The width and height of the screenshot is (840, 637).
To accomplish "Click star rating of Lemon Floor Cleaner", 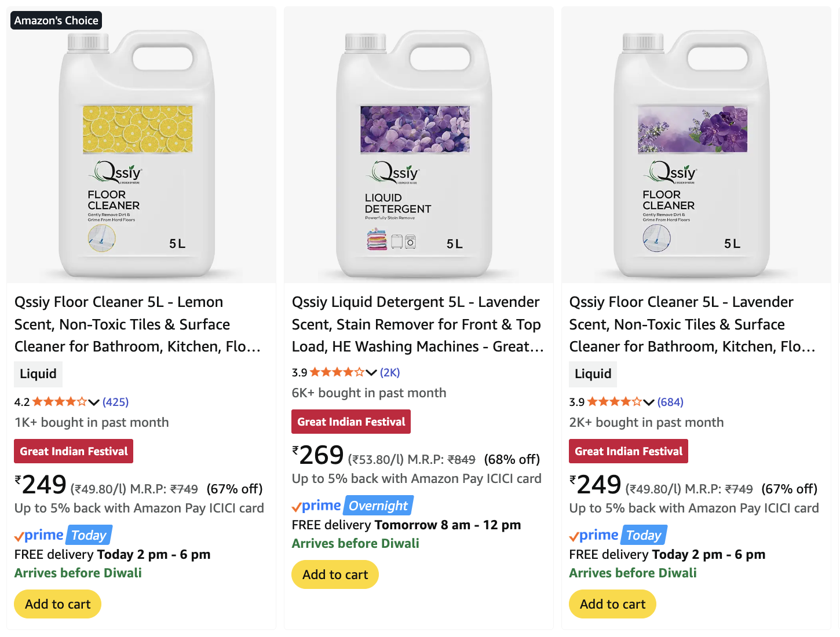I will [x=59, y=402].
